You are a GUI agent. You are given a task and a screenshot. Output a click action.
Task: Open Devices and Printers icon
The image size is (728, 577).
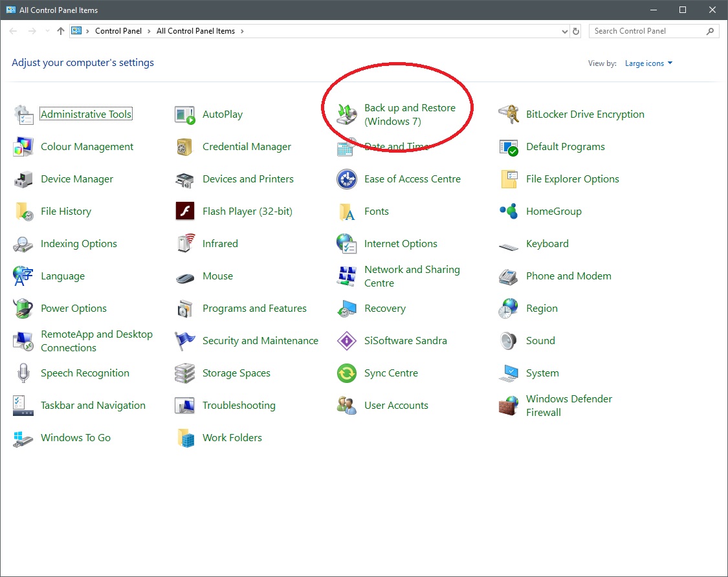point(185,179)
